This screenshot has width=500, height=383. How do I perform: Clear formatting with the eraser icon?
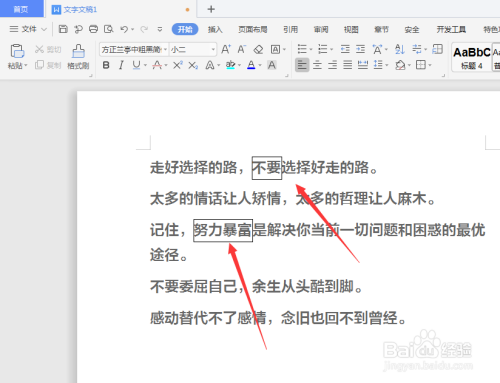pyautogui.click(x=258, y=50)
